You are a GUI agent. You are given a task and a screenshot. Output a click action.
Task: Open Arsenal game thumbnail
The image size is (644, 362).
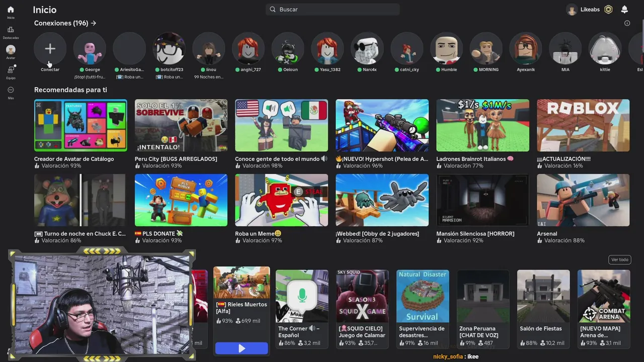point(583,200)
